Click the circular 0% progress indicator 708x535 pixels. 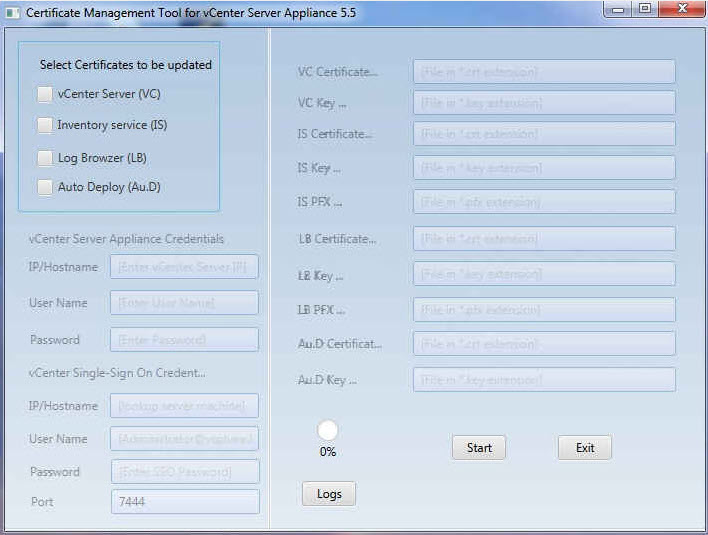pyautogui.click(x=327, y=430)
